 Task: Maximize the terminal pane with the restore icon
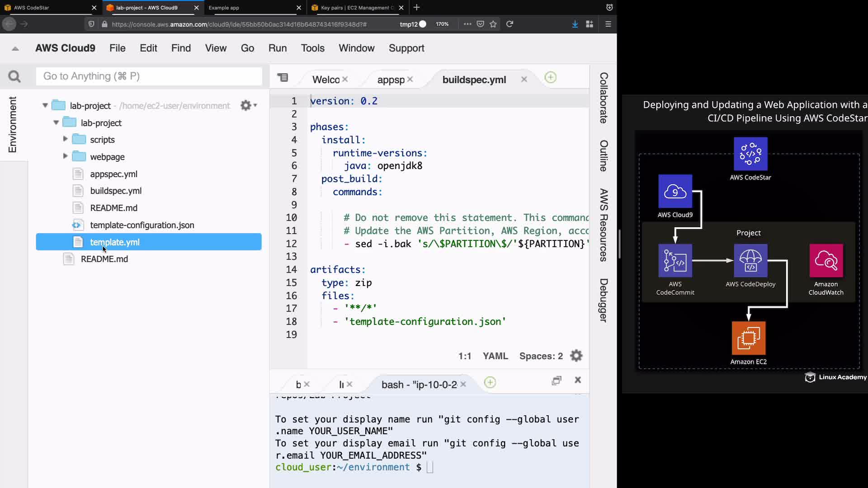pyautogui.click(x=557, y=380)
